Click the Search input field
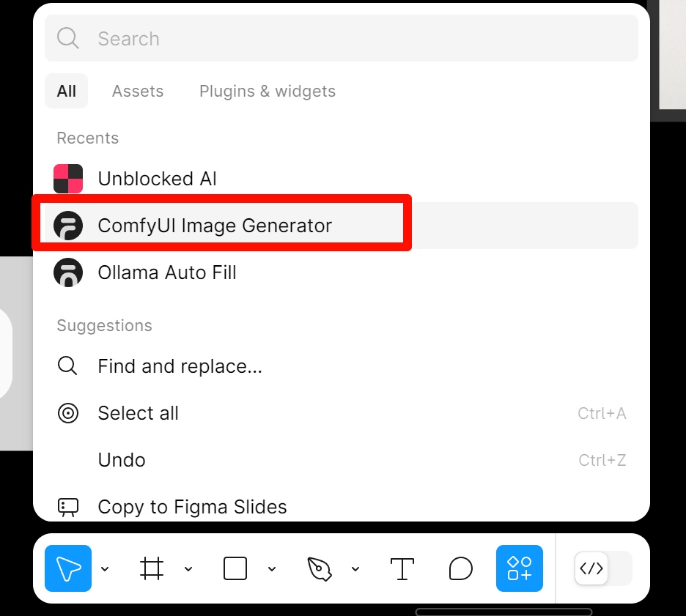686x616 pixels. (x=342, y=39)
